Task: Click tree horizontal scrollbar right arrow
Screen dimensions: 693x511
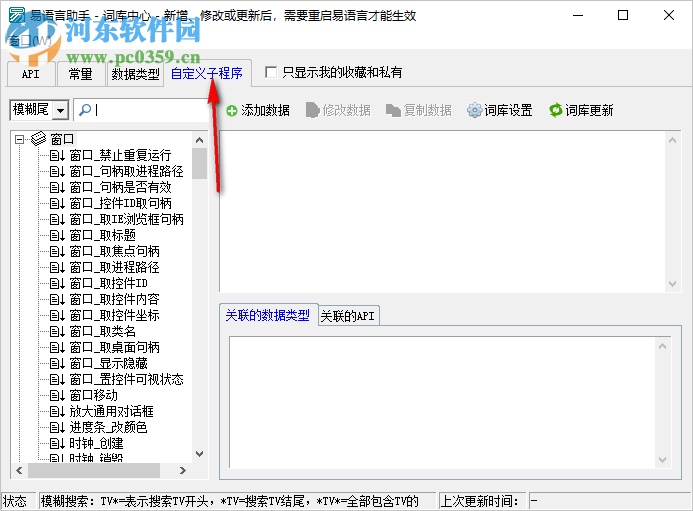Action: click(x=183, y=470)
